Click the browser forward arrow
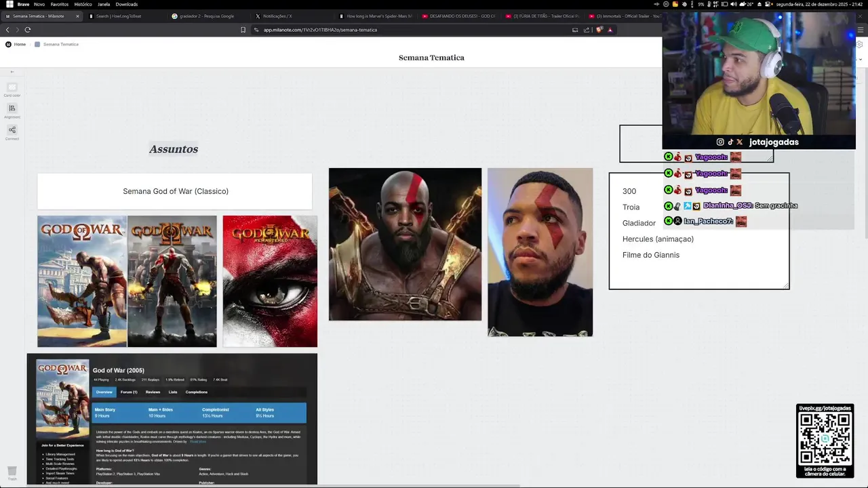This screenshot has width=868, height=488. click(x=18, y=30)
